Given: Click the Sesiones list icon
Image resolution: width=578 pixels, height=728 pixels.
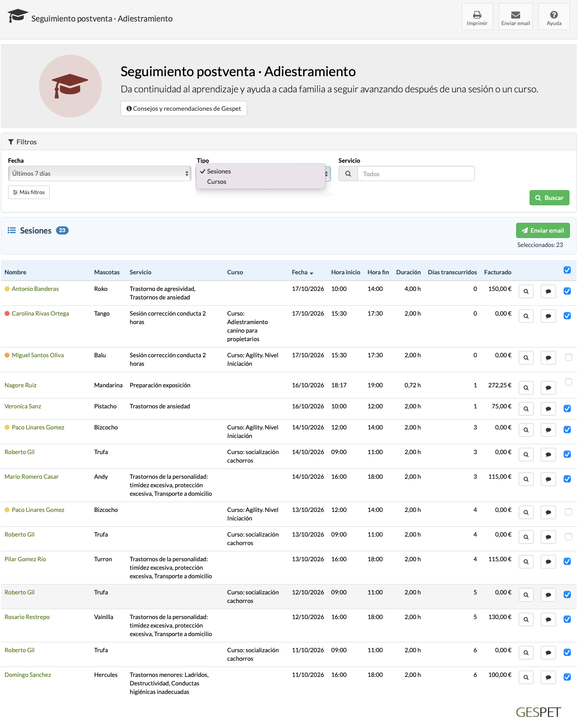Looking at the screenshot, I should (12, 230).
